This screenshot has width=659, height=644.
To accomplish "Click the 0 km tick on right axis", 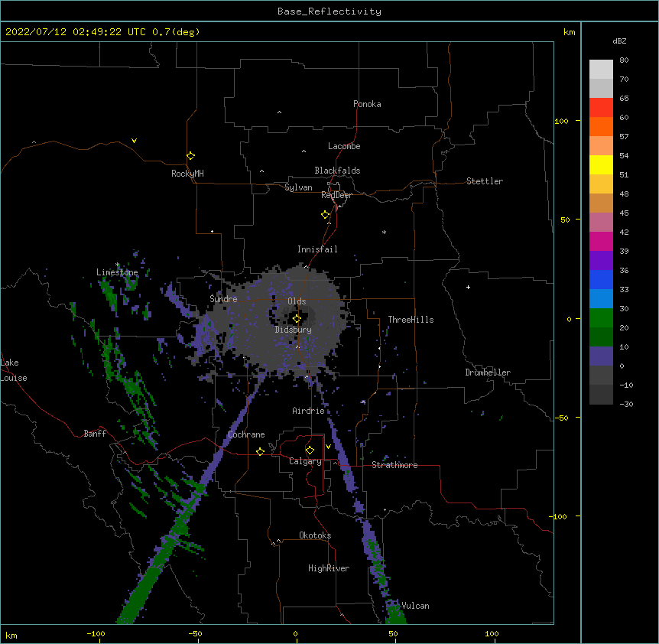I will pyautogui.click(x=569, y=320).
